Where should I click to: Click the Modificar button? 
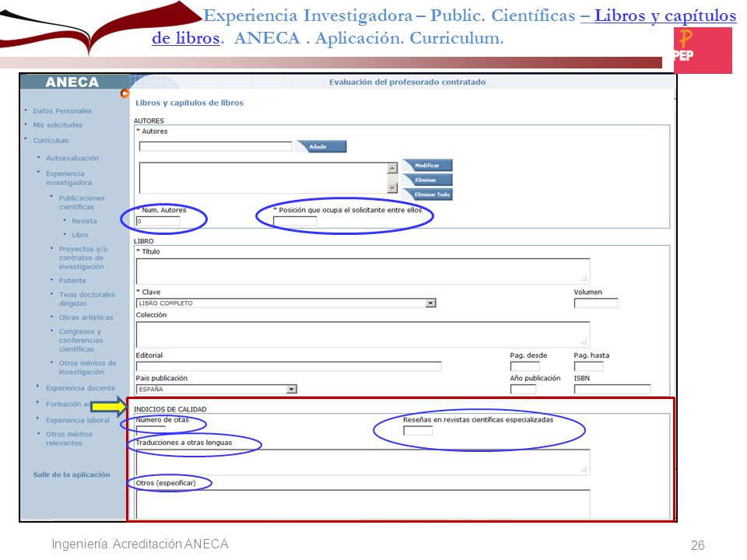[427, 165]
